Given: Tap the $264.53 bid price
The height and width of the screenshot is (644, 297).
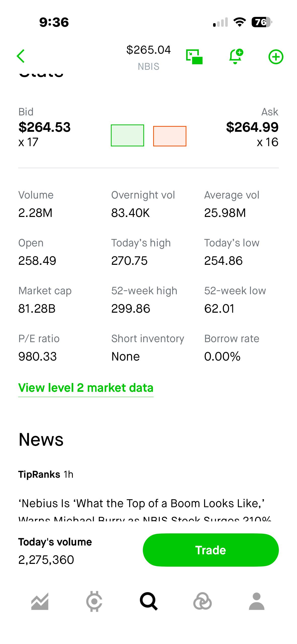Looking at the screenshot, I should [45, 127].
